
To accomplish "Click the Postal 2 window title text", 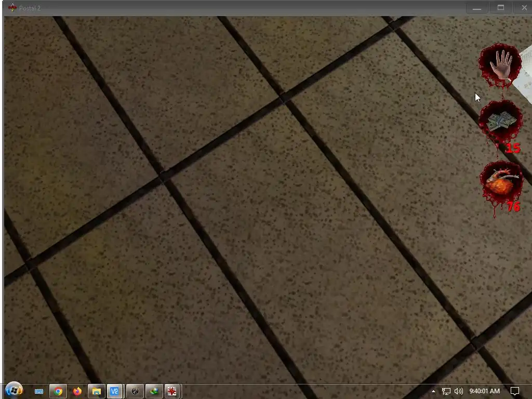I will click(x=30, y=8).
